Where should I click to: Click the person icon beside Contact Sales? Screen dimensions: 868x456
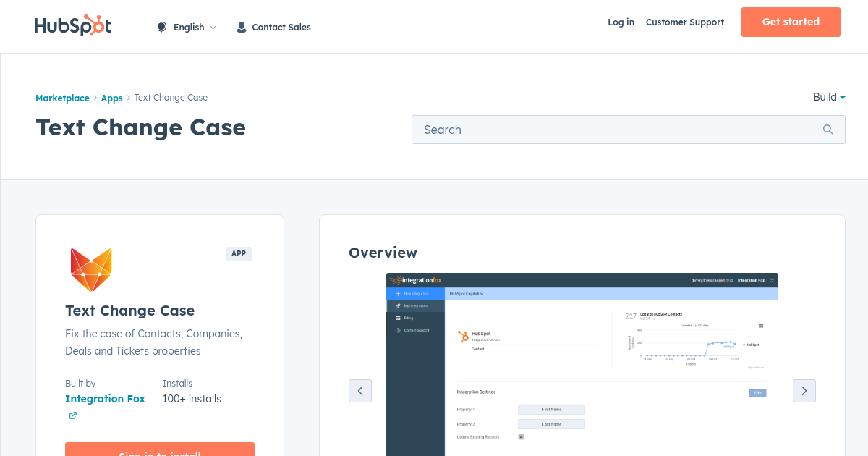[x=242, y=28]
